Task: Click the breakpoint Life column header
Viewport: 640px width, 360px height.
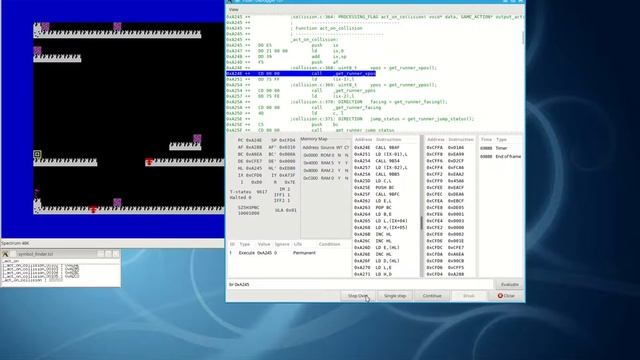Action: pos(298,244)
